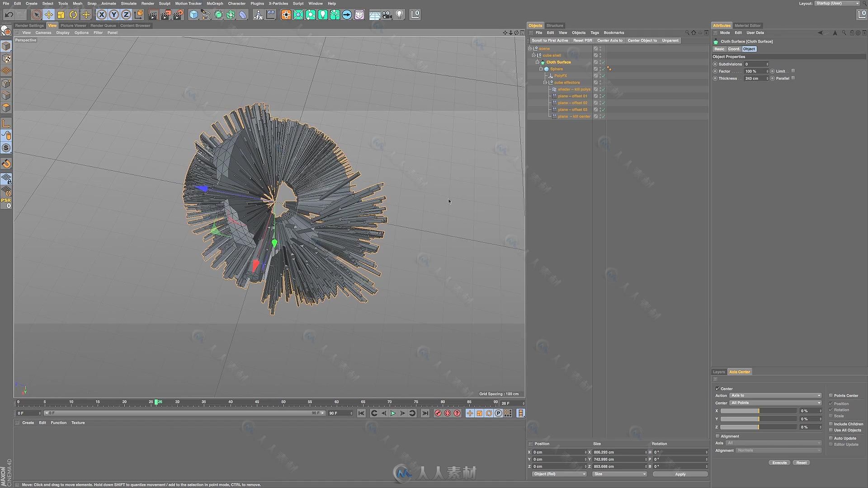Enable the Parallel checkbox
The width and height of the screenshot is (868, 488).
793,78
